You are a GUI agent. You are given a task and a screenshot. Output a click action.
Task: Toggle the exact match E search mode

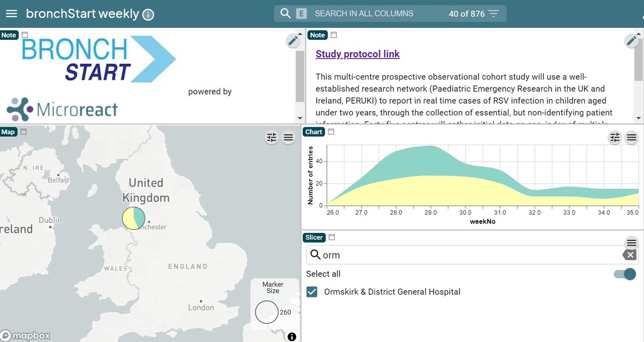302,13
